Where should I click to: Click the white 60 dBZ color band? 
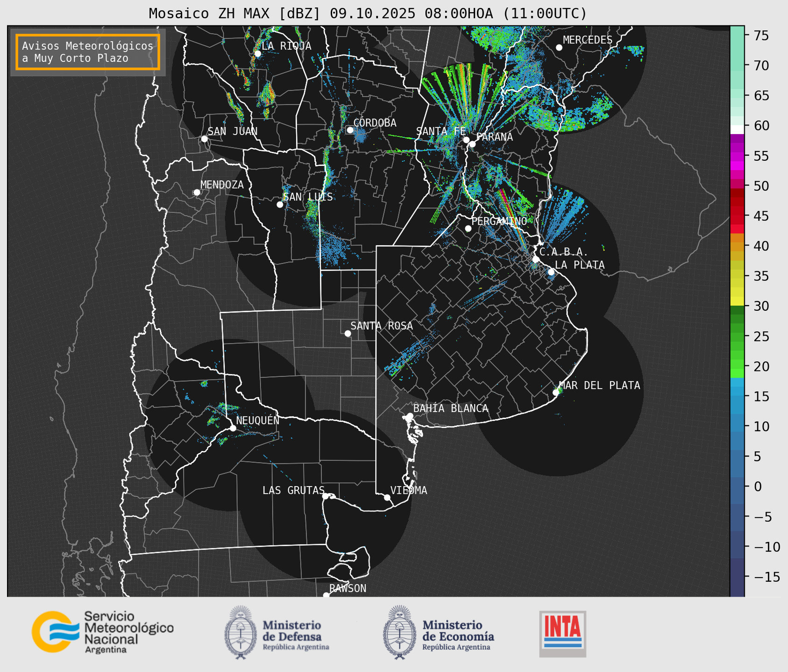(x=737, y=129)
